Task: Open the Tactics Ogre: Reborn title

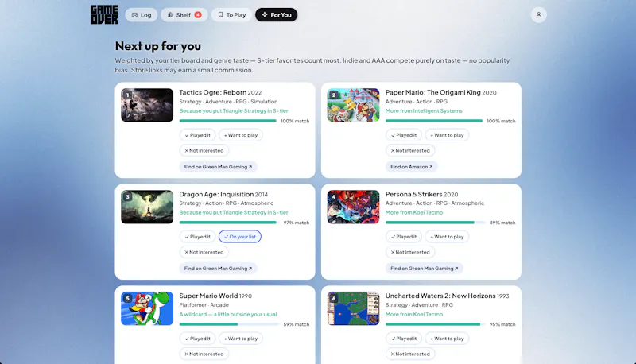Action: [212, 92]
